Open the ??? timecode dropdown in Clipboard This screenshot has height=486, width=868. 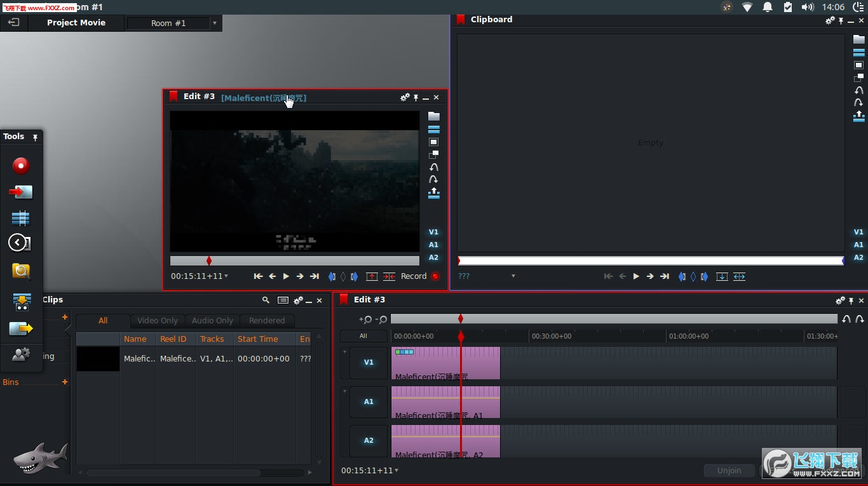click(x=513, y=276)
